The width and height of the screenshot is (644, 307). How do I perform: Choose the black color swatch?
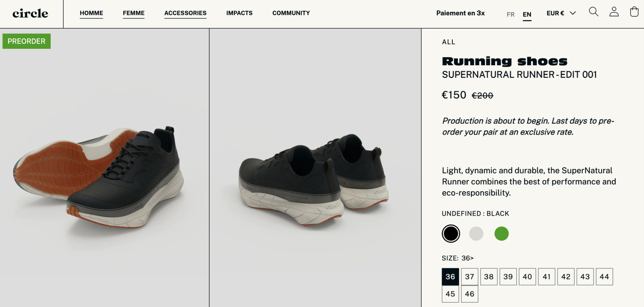tap(451, 233)
